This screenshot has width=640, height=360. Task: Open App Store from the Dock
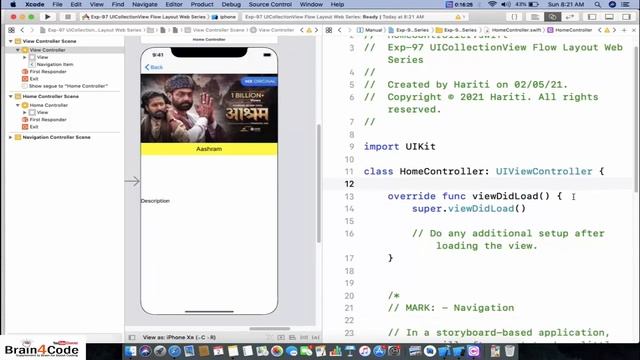[x=379, y=351]
